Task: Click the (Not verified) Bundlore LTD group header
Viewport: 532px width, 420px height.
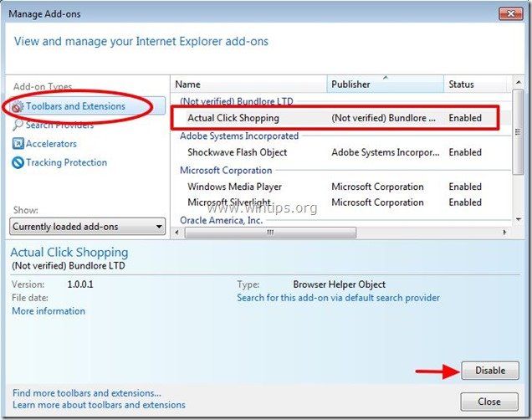Action: [x=237, y=101]
